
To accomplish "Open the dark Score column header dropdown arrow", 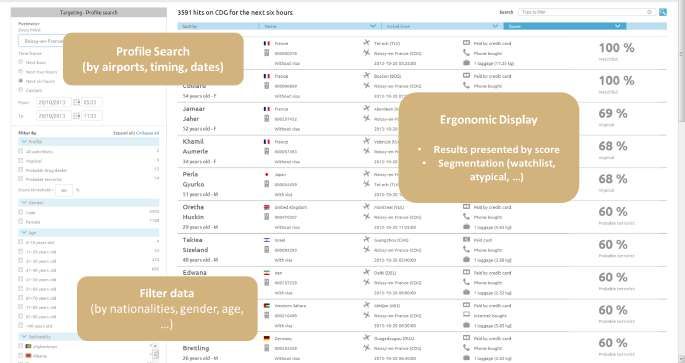I will (x=618, y=26).
